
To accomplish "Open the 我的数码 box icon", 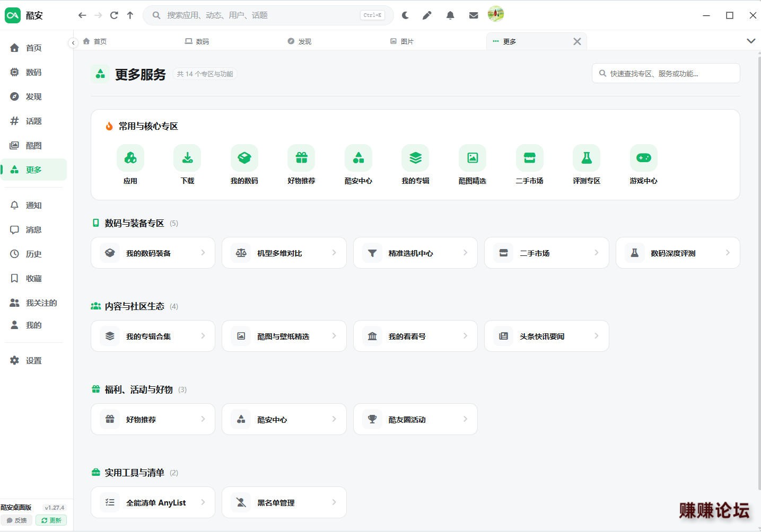I will [244, 158].
